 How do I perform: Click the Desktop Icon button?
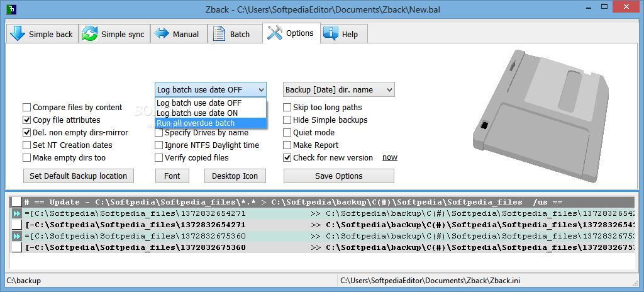point(235,176)
